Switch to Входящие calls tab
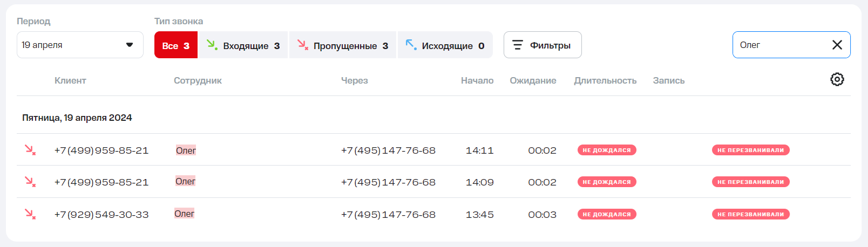The width and height of the screenshot is (868, 247). pyautogui.click(x=243, y=45)
